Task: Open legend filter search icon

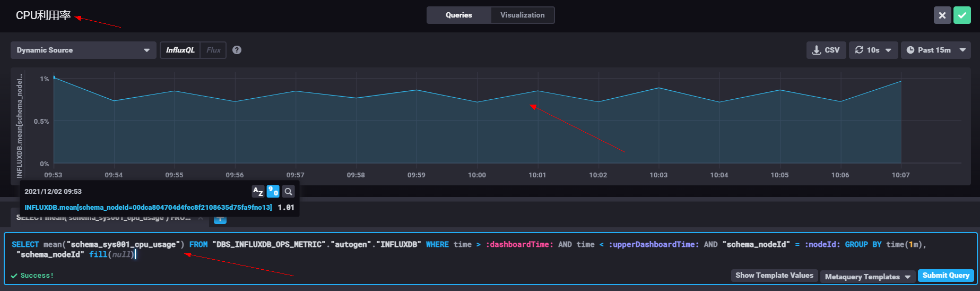Action: click(288, 191)
